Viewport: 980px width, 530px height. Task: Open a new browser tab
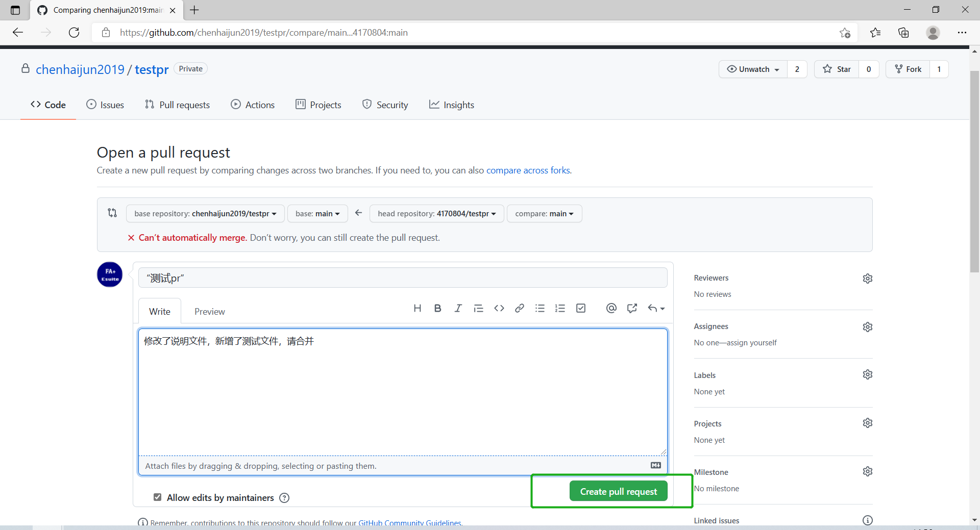click(194, 10)
